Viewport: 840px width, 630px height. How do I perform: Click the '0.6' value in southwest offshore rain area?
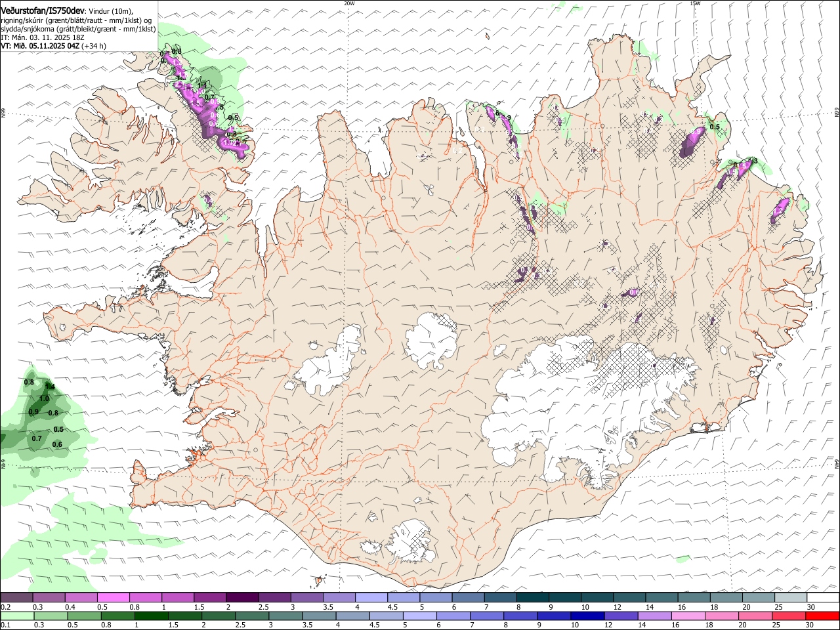(57, 445)
